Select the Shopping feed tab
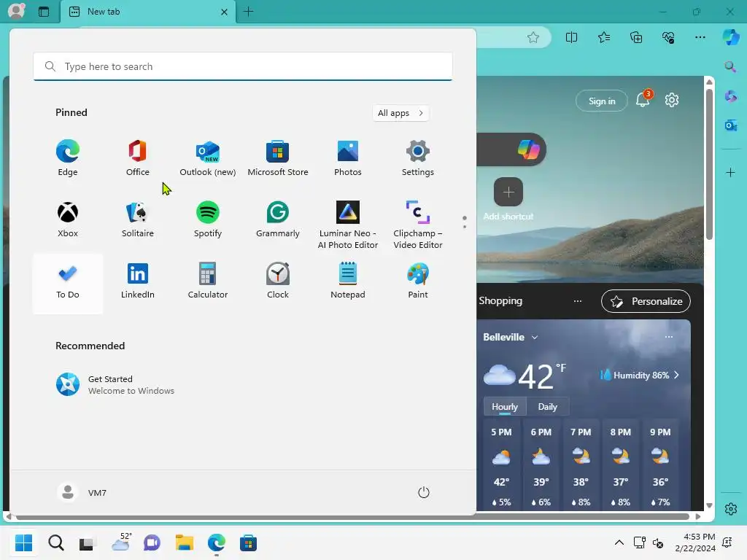747x560 pixels. [x=500, y=301]
